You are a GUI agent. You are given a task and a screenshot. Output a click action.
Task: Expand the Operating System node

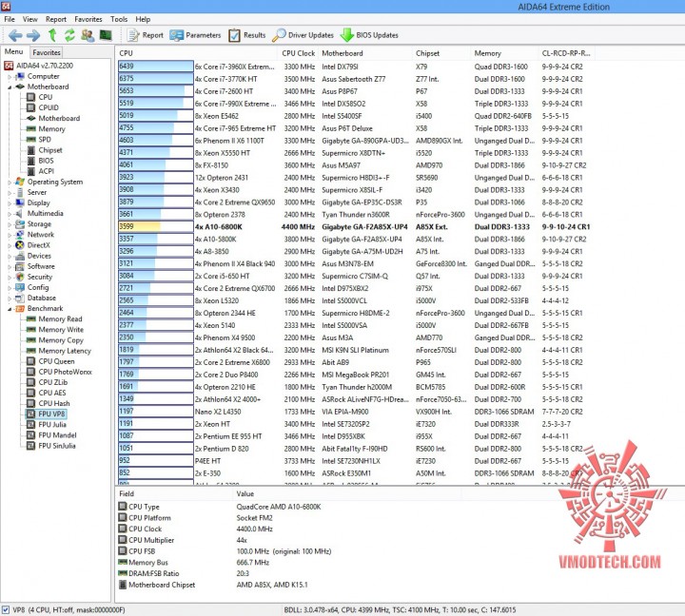pyautogui.click(x=10, y=183)
